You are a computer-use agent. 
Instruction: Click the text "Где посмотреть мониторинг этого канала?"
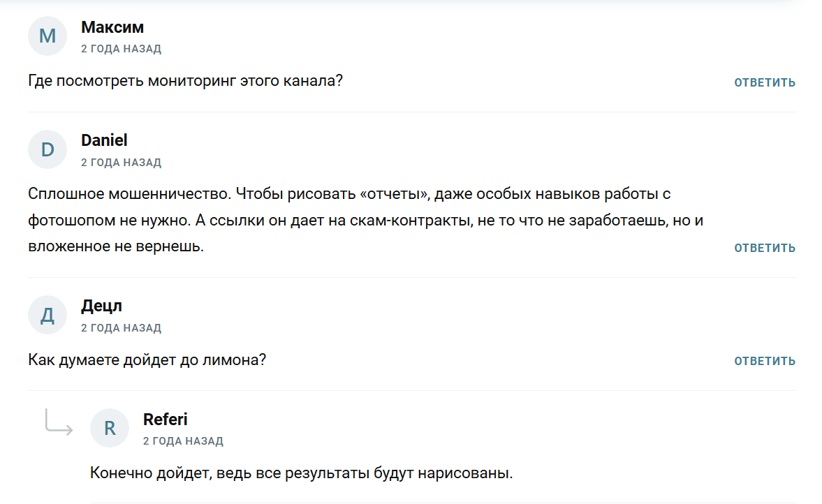point(186,81)
